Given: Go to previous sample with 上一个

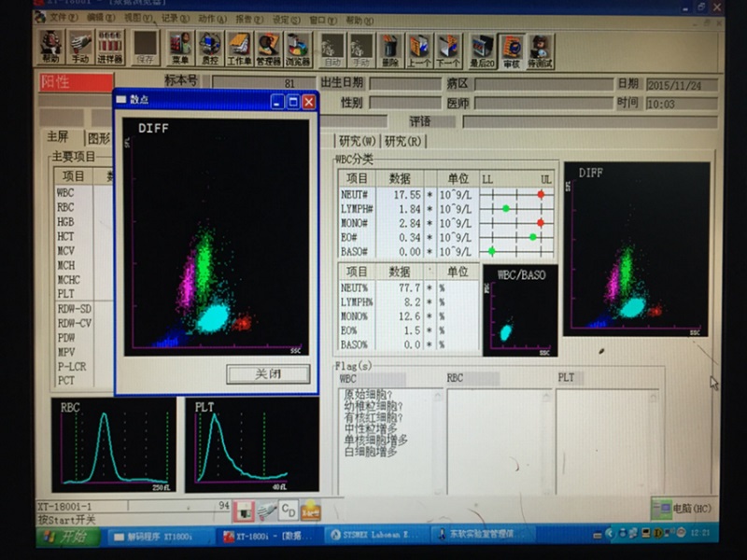Looking at the screenshot, I should [419, 47].
